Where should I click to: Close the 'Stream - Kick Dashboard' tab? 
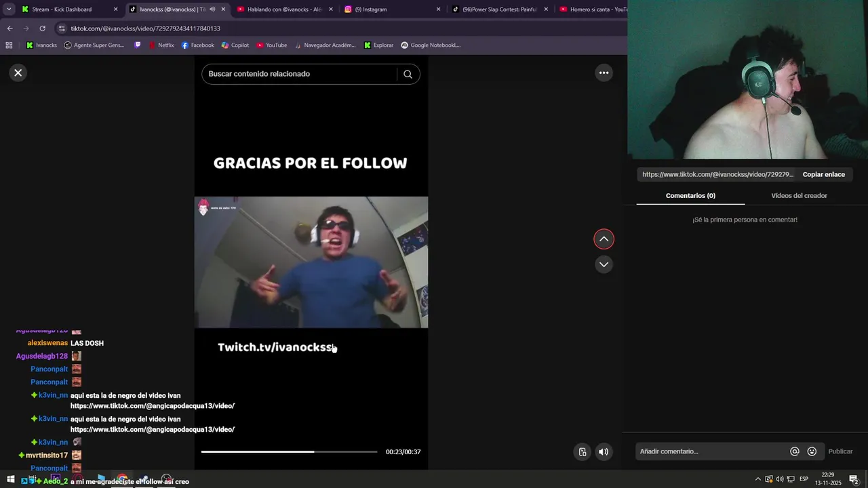[115, 9]
